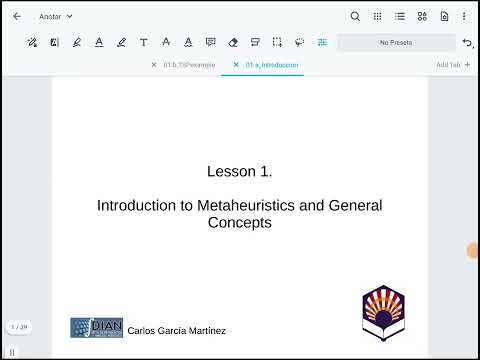Screen dimensions: 480x360
Task: Select the freehand ink pencil tool
Action: [121, 42]
